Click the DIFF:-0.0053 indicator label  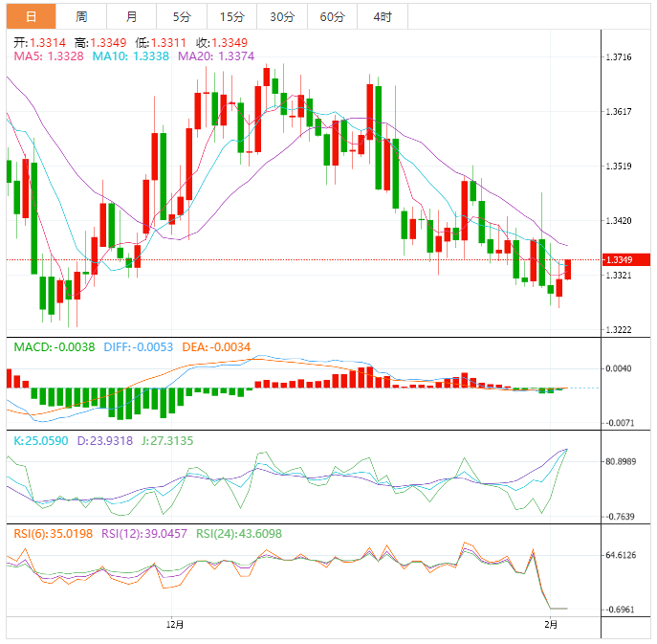pyautogui.click(x=139, y=346)
